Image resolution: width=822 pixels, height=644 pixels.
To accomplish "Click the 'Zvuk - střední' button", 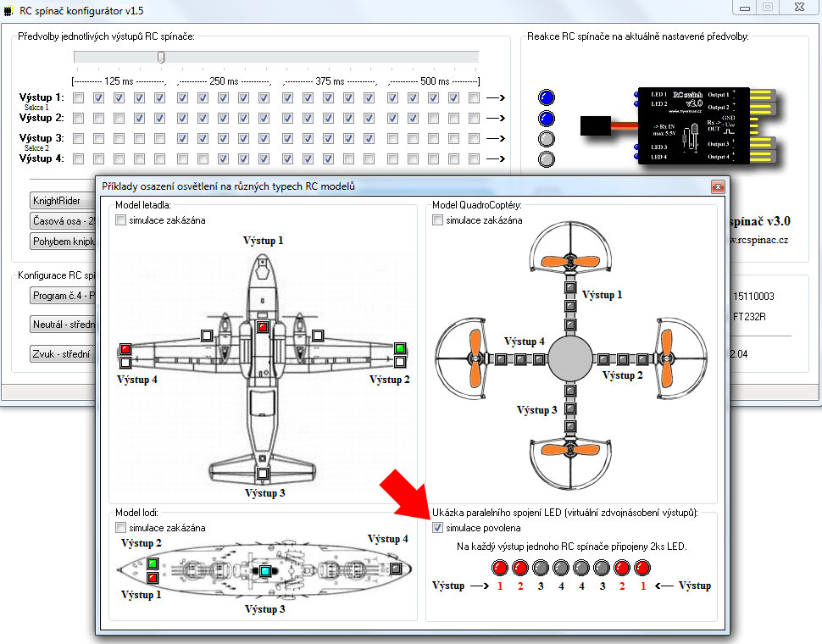I will pos(63,354).
